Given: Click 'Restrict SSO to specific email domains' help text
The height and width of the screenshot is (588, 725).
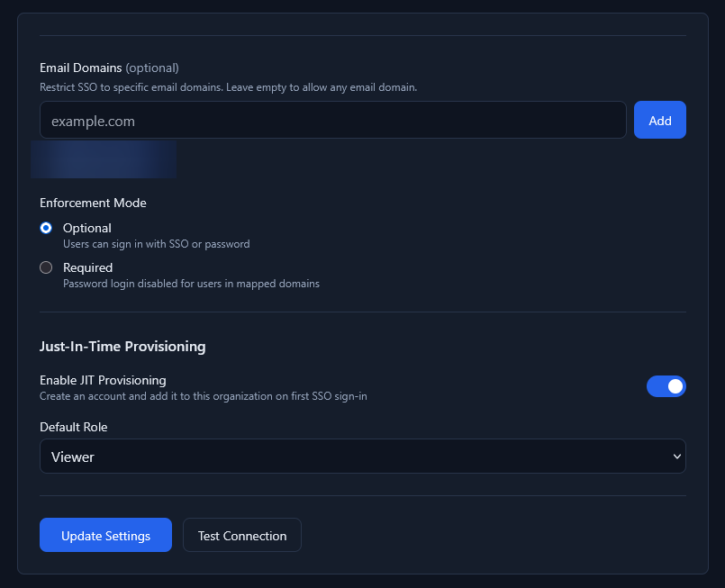Looking at the screenshot, I should coord(229,87).
